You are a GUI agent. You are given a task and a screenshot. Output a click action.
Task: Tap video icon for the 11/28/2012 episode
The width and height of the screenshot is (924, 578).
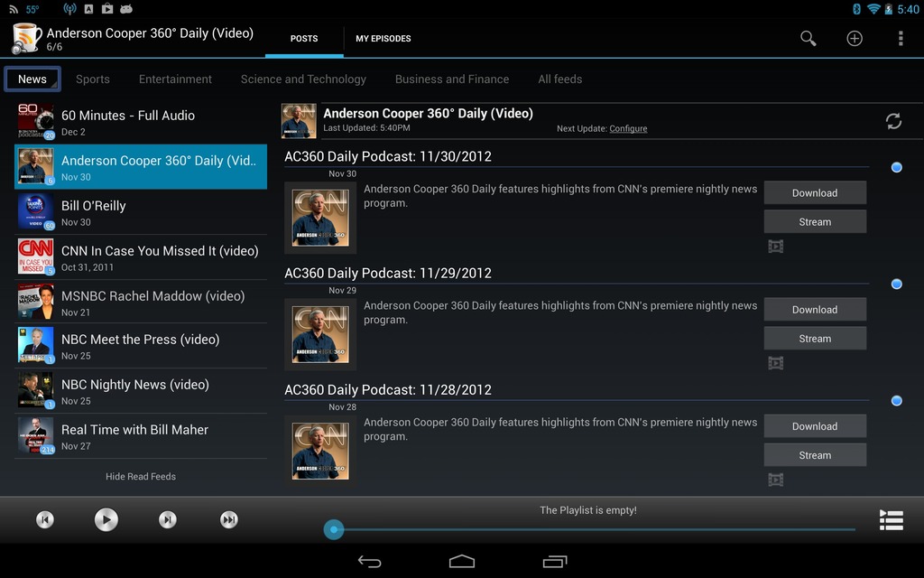pyautogui.click(x=775, y=480)
